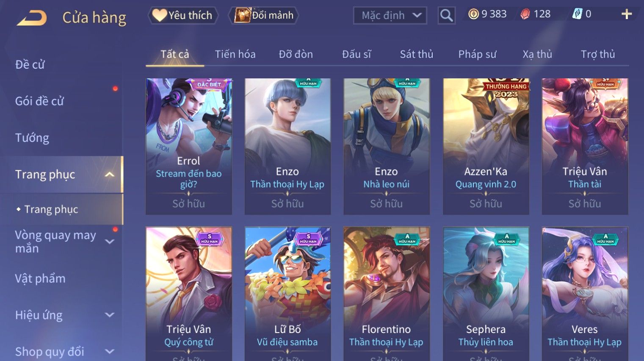This screenshot has width=644, height=361.
Task: Click the red ruby currency icon
Action: tap(525, 14)
